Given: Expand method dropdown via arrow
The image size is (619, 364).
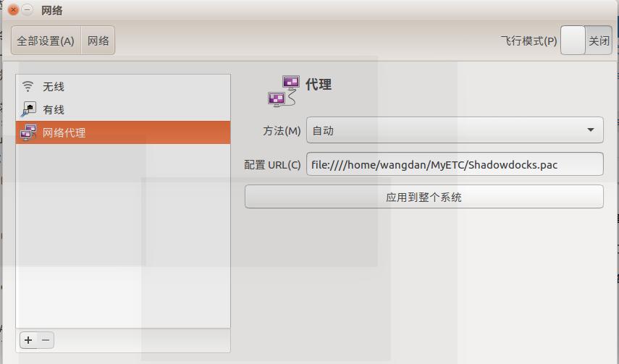Looking at the screenshot, I should pyautogui.click(x=591, y=130).
